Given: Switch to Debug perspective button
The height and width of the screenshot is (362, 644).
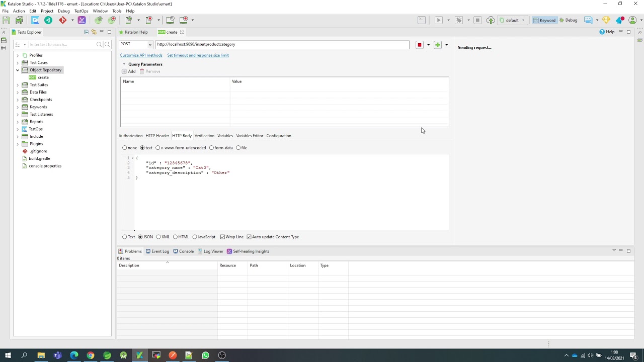Looking at the screenshot, I should coord(569,20).
